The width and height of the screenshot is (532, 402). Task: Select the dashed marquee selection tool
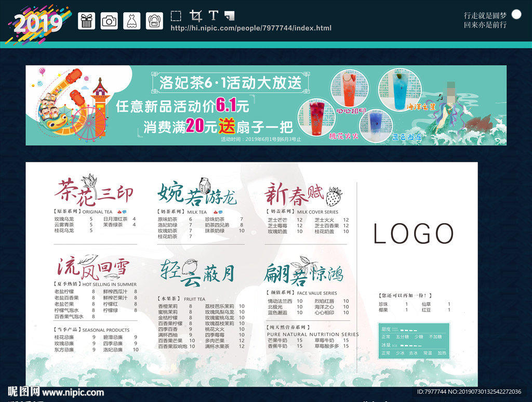tap(176, 16)
